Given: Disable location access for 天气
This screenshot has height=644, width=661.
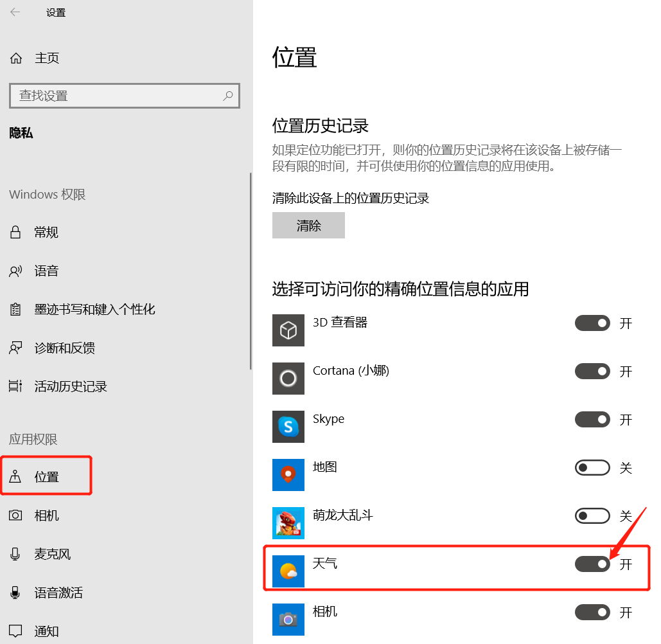Looking at the screenshot, I should pyautogui.click(x=592, y=564).
